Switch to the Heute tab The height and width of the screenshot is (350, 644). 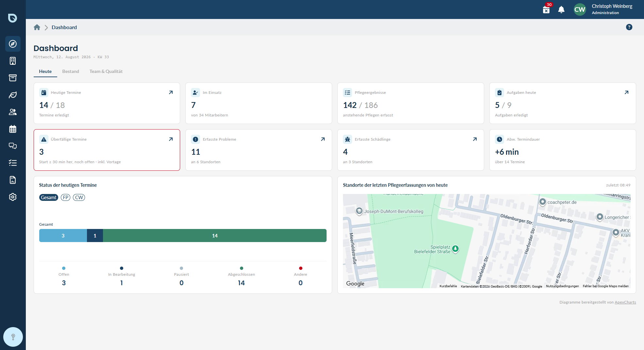coord(45,71)
